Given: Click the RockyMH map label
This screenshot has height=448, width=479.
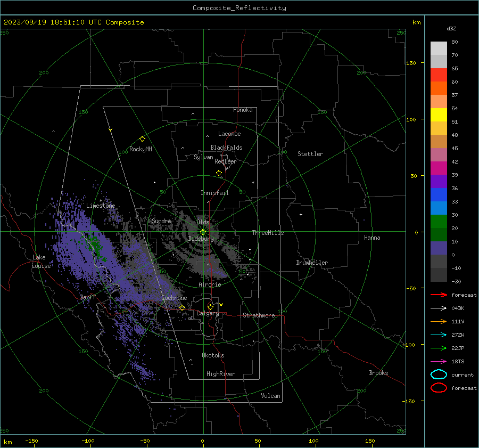Looking at the screenshot, I should 141,149.
